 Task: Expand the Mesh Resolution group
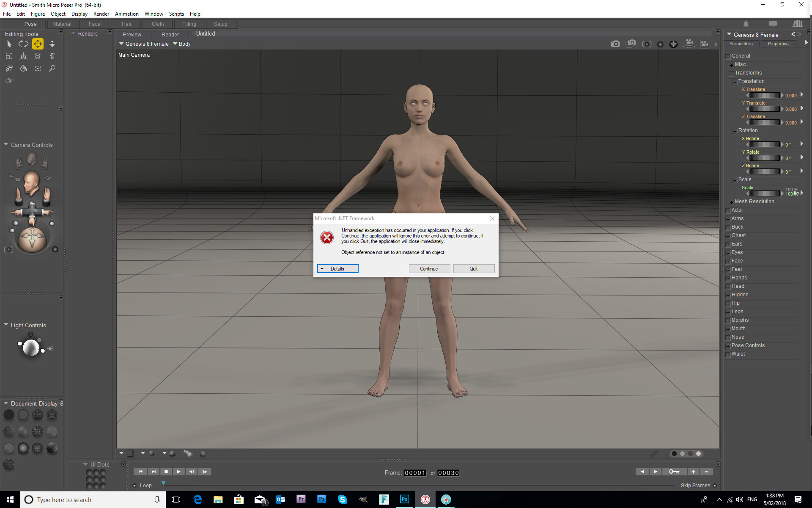[x=731, y=202]
